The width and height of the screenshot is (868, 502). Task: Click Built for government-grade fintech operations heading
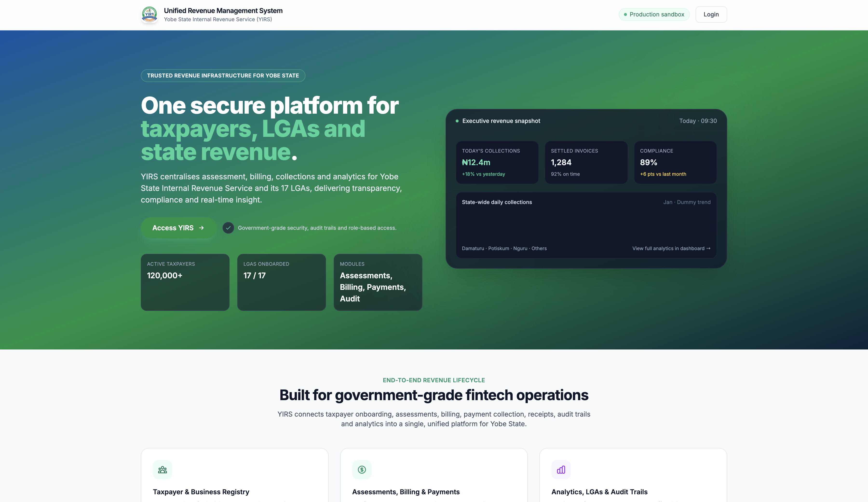(x=434, y=395)
